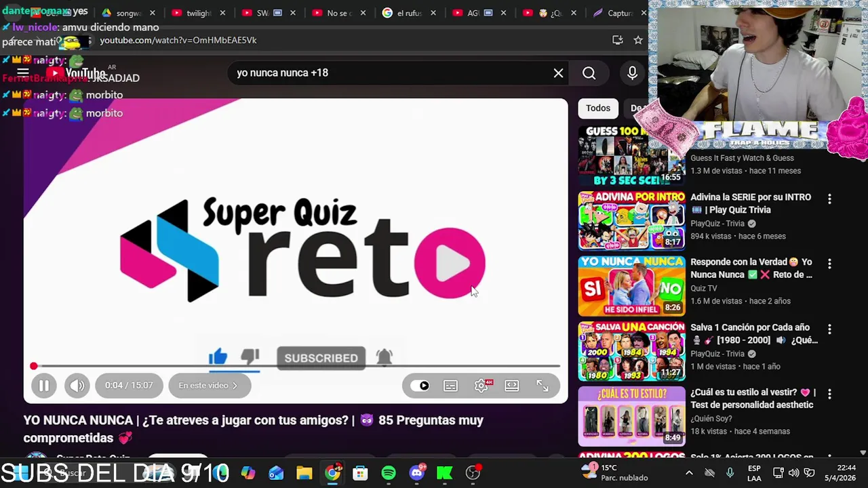Click the install/cast icon in the address bar

coord(618,40)
